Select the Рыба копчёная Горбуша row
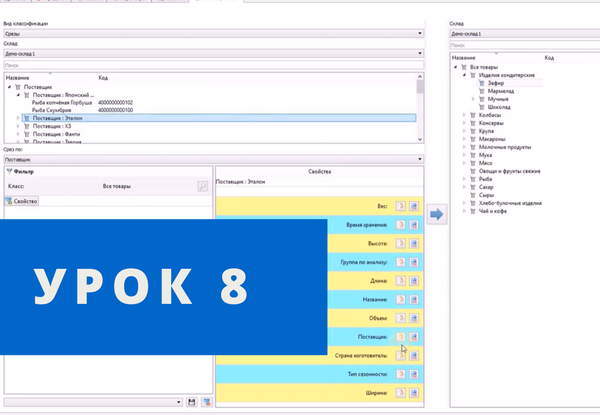This screenshot has height=415, width=600. 62,103
